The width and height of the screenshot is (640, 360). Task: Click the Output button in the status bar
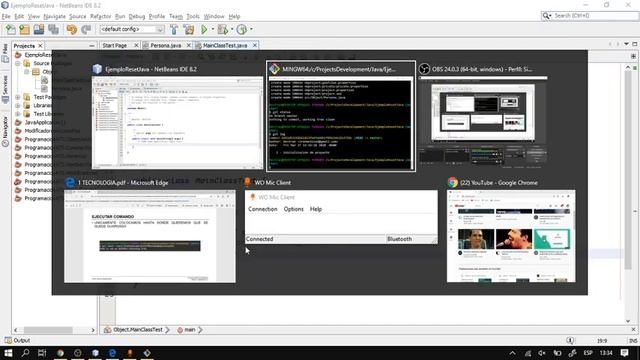click(x=17, y=340)
